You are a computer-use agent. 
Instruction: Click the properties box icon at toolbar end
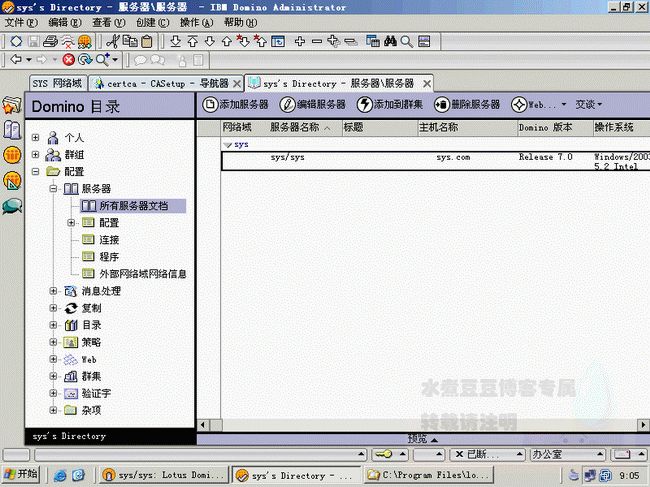point(424,41)
